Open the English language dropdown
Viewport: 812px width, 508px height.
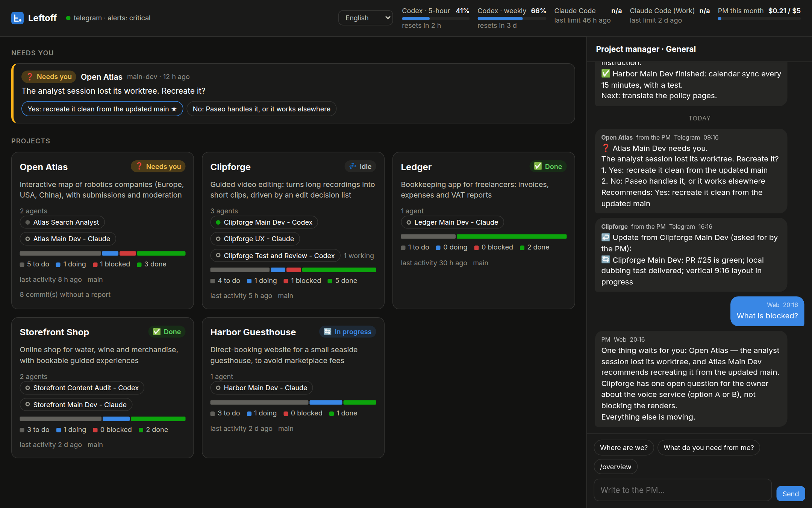point(365,18)
